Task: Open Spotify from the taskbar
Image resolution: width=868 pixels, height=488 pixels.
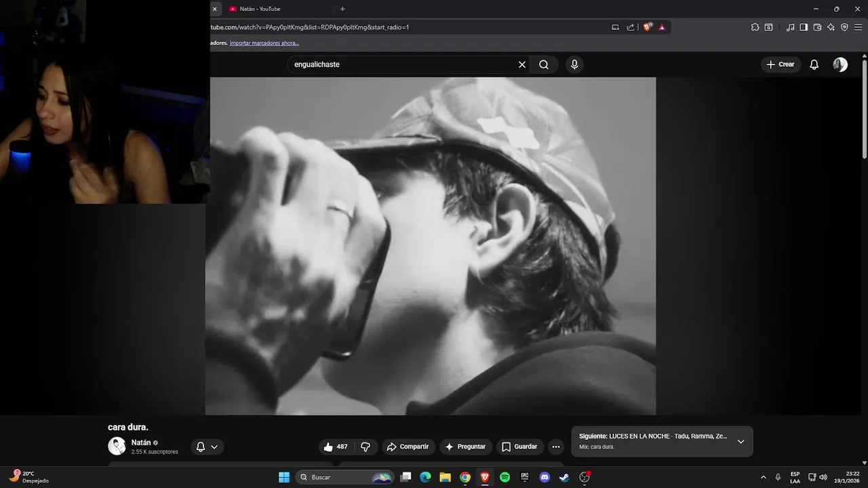Action: point(505,477)
